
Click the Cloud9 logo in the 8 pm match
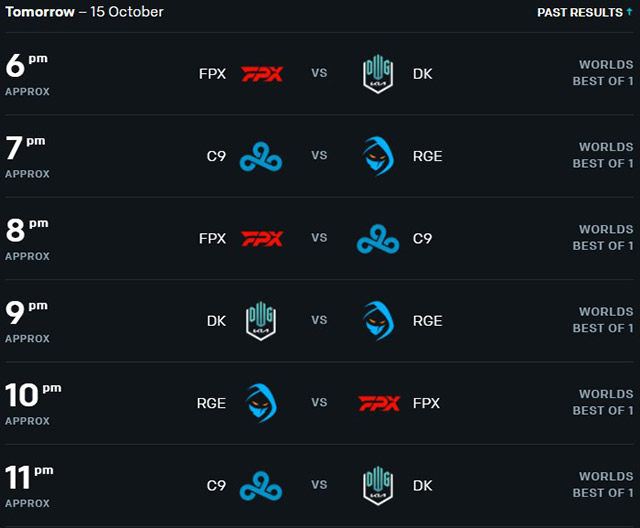tap(378, 239)
